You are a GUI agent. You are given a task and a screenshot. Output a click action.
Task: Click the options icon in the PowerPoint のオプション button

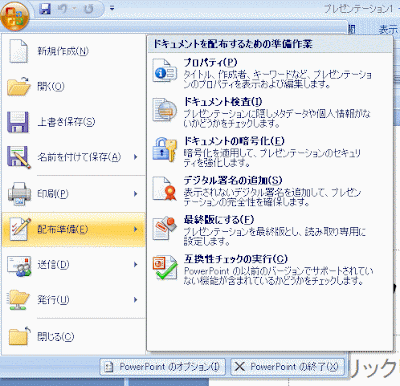(x=109, y=367)
